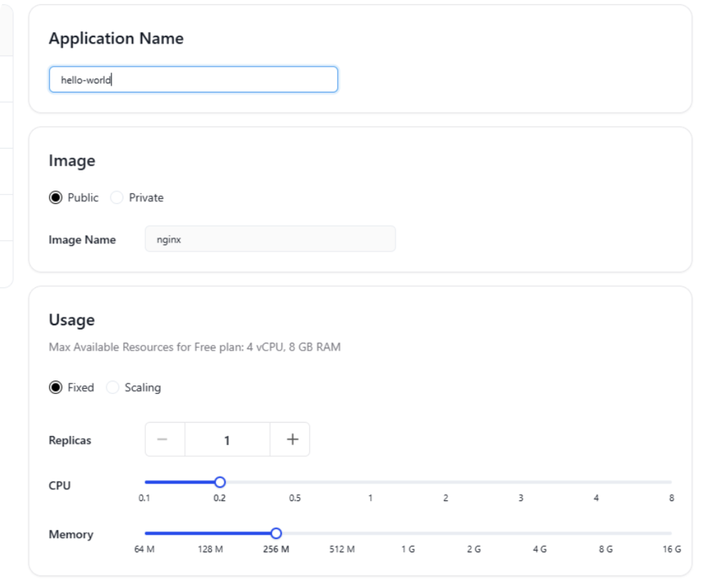Set Memory slider to 512 M mark
This screenshot has height=588, width=709.
342,533
